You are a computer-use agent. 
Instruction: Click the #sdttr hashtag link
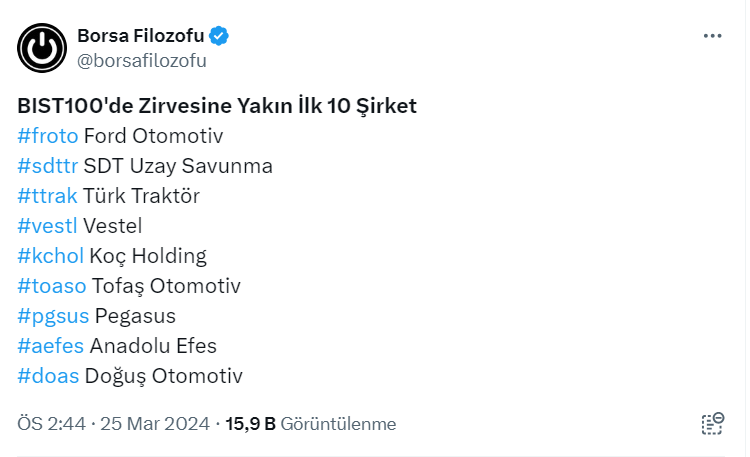(48, 166)
